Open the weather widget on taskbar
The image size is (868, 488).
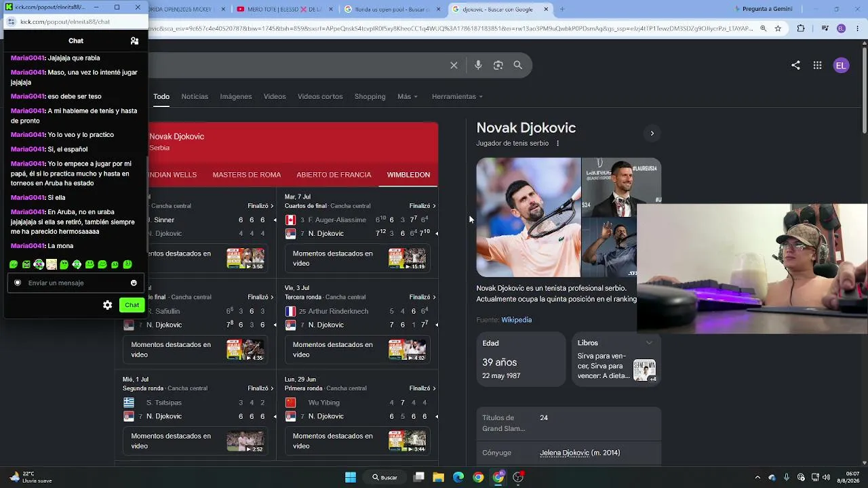pyautogui.click(x=31, y=477)
